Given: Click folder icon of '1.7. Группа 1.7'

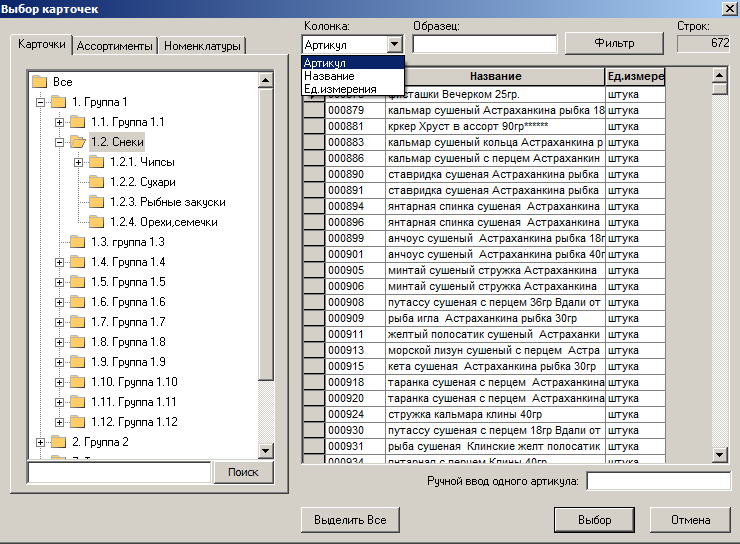Looking at the screenshot, I should (77, 322).
